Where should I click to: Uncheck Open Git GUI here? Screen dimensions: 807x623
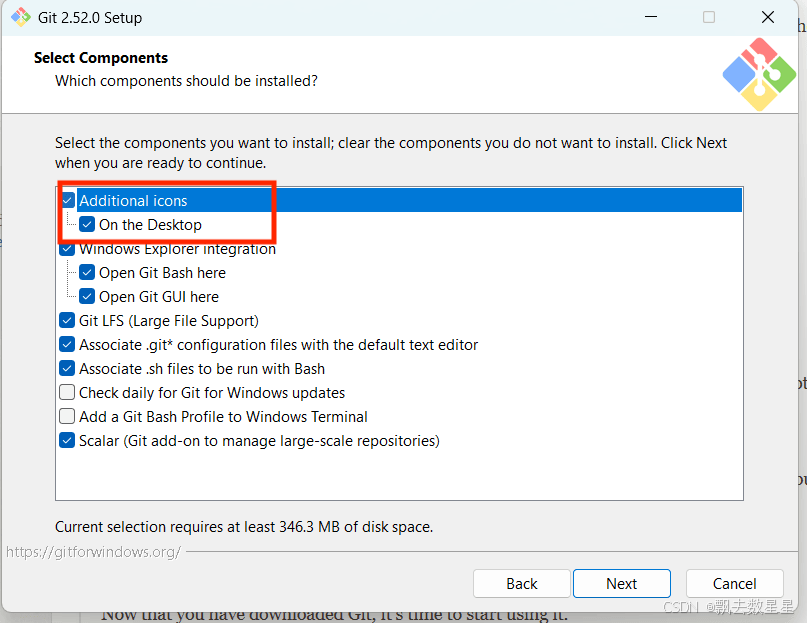tap(87, 297)
